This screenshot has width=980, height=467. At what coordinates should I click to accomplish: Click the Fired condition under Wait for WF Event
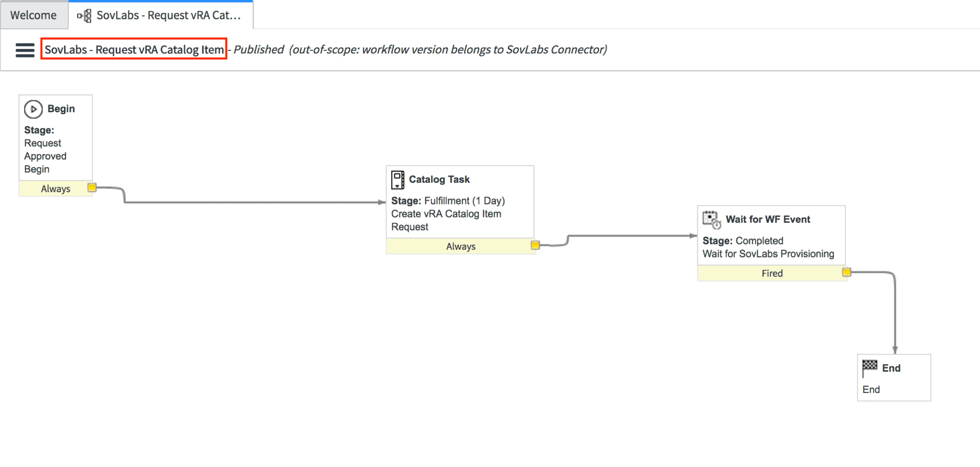tap(772, 273)
